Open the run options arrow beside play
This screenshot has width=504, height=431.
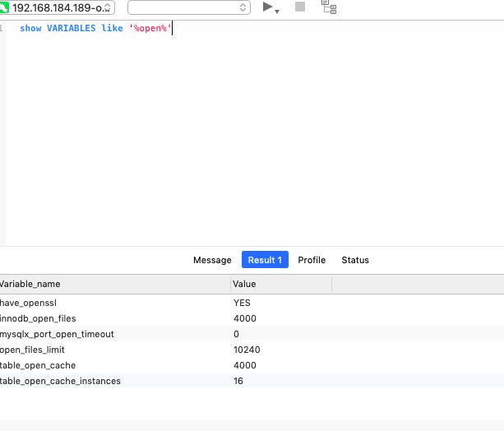(x=277, y=12)
